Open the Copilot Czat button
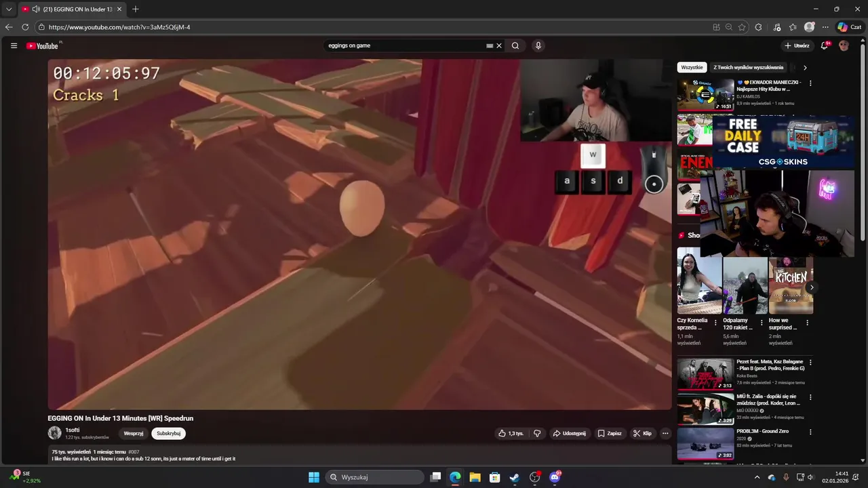This screenshot has height=488, width=868. tap(850, 27)
